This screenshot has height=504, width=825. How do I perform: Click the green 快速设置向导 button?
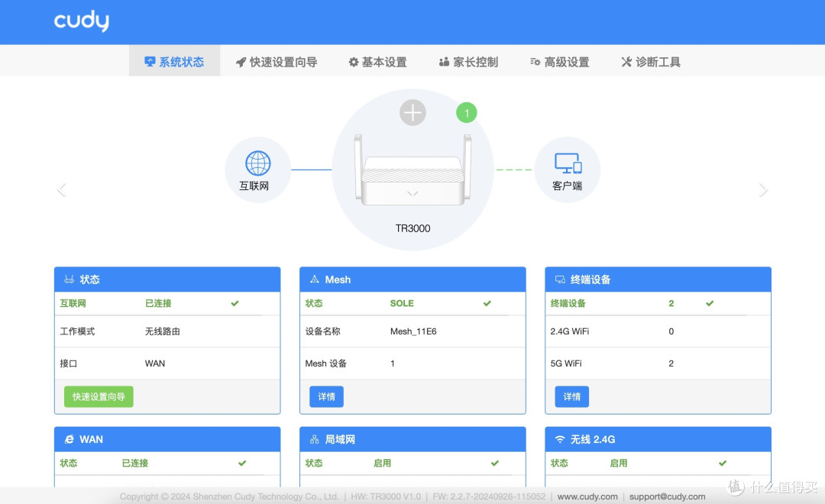[99, 396]
